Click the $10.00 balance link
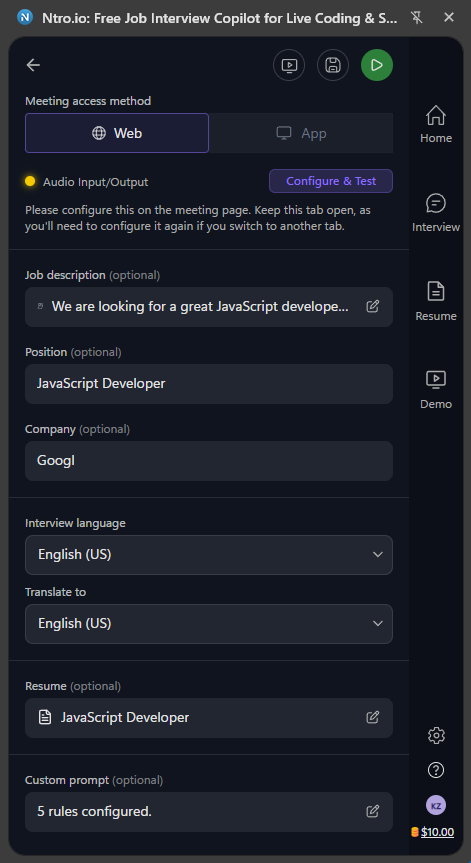 point(437,832)
